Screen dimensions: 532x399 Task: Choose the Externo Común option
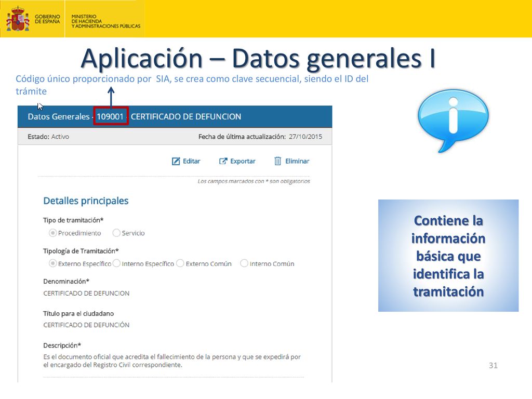click(x=180, y=263)
